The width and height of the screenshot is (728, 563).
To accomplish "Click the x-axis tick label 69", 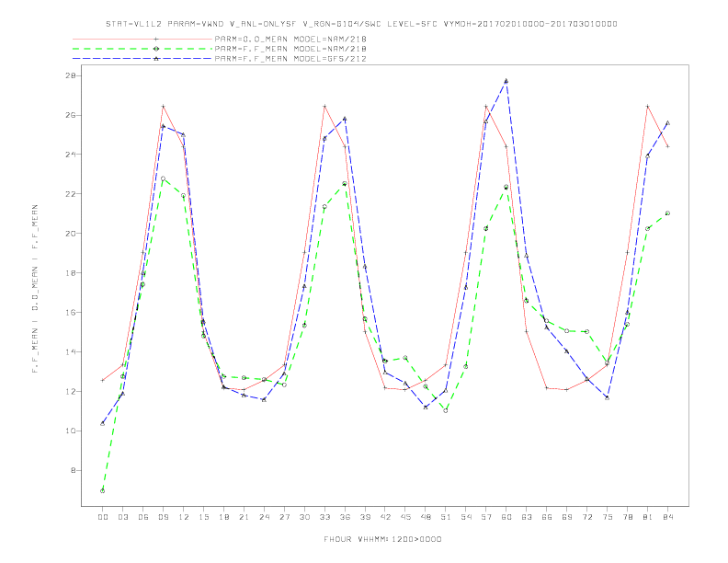I will 567,517.
